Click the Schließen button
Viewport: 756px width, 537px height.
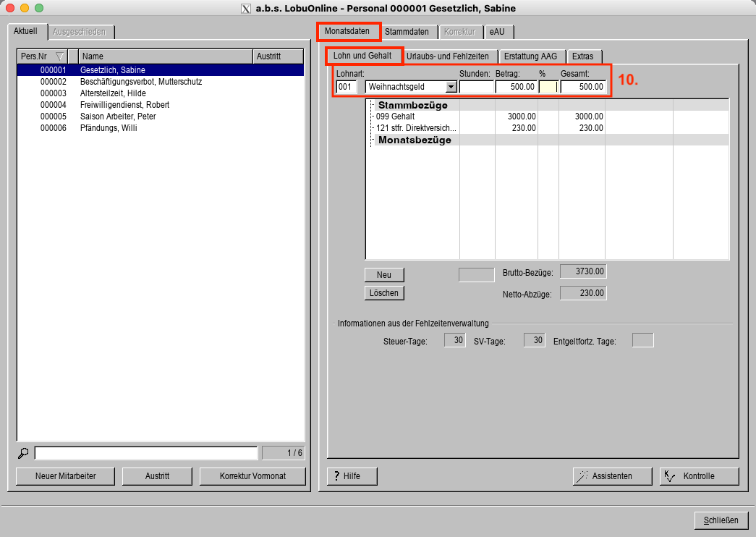coord(721,520)
